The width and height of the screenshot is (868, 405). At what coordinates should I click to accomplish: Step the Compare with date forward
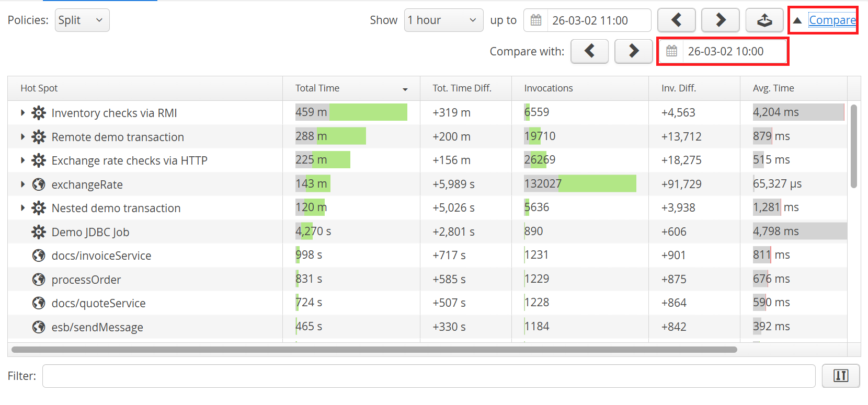coord(633,51)
